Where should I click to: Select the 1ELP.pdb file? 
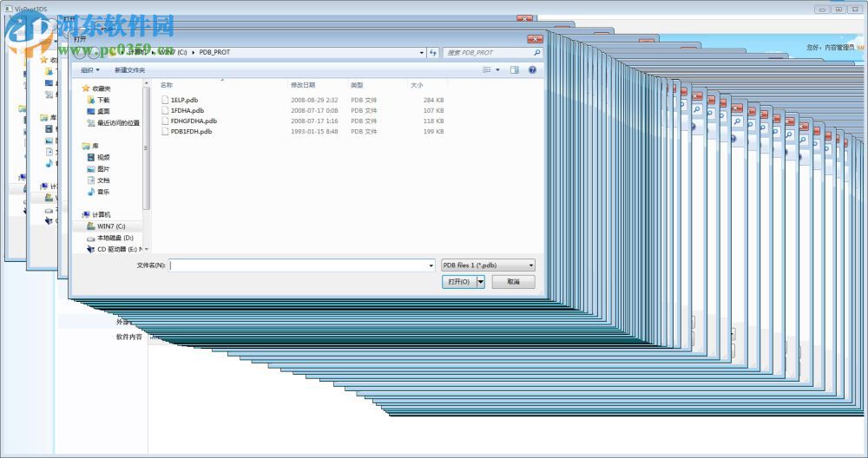(184, 100)
